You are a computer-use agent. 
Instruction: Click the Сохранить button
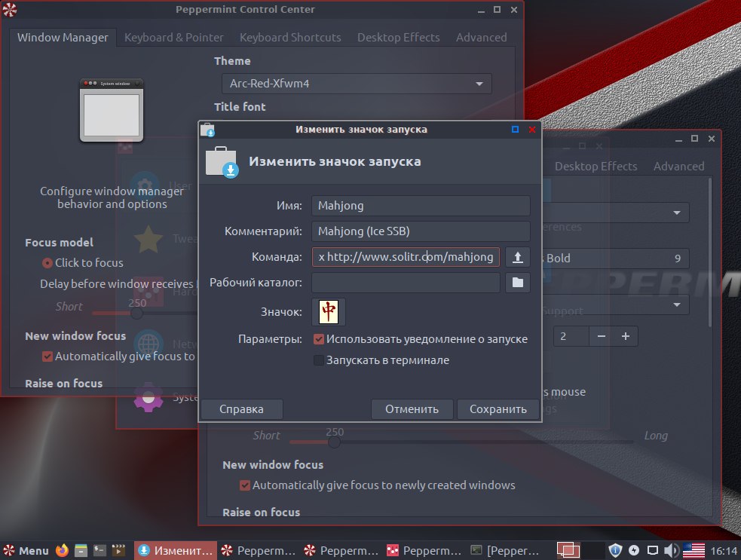click(x=498, y=409)
